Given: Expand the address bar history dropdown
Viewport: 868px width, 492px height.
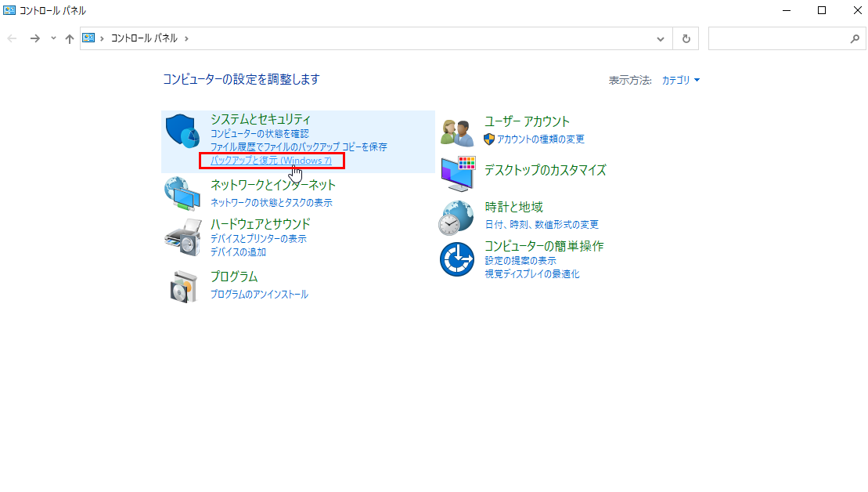Looking at the screenshot, I should pos(661,39).
